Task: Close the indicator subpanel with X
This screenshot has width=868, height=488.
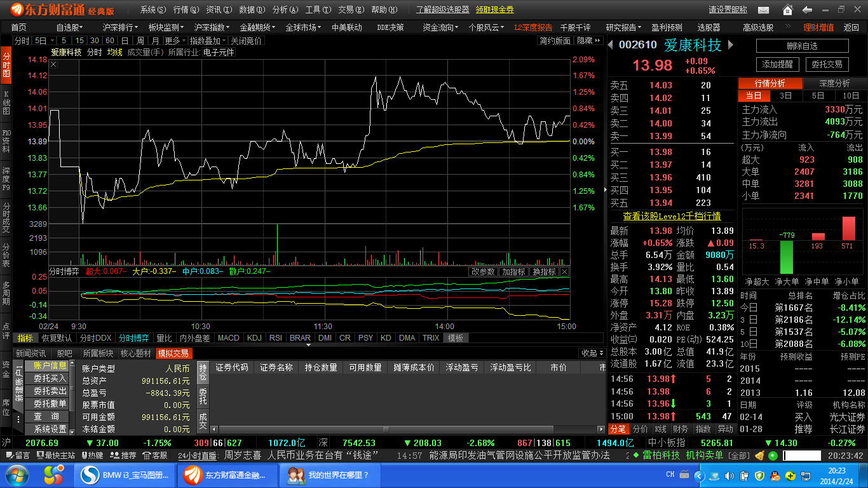Action: tap(564, 271)
